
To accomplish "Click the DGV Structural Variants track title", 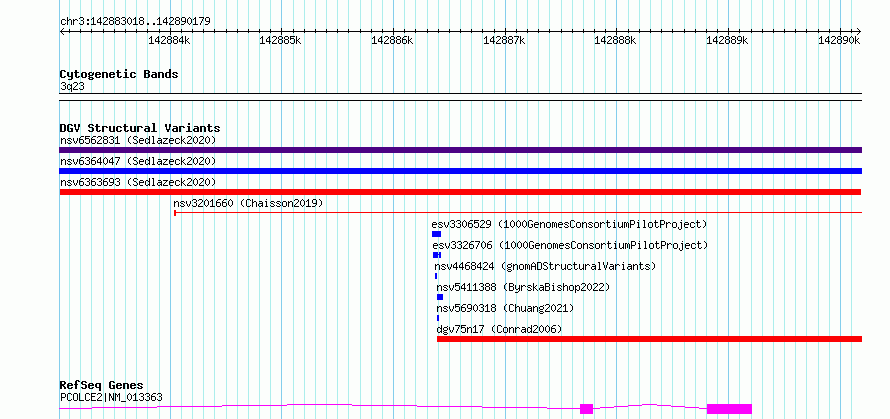I will (140, 128).
